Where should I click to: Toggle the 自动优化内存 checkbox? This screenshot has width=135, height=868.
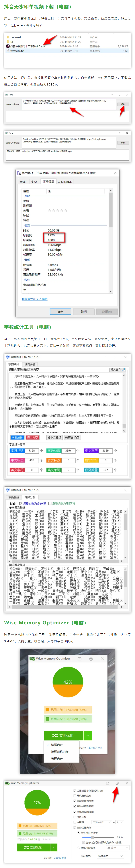pyautogui.click(x=75, y=828)
